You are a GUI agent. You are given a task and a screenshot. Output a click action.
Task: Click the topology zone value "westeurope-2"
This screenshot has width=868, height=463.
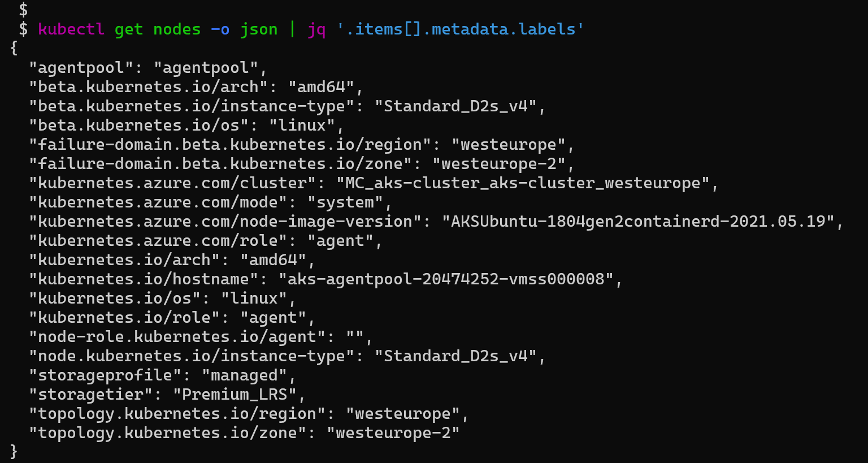393,433
